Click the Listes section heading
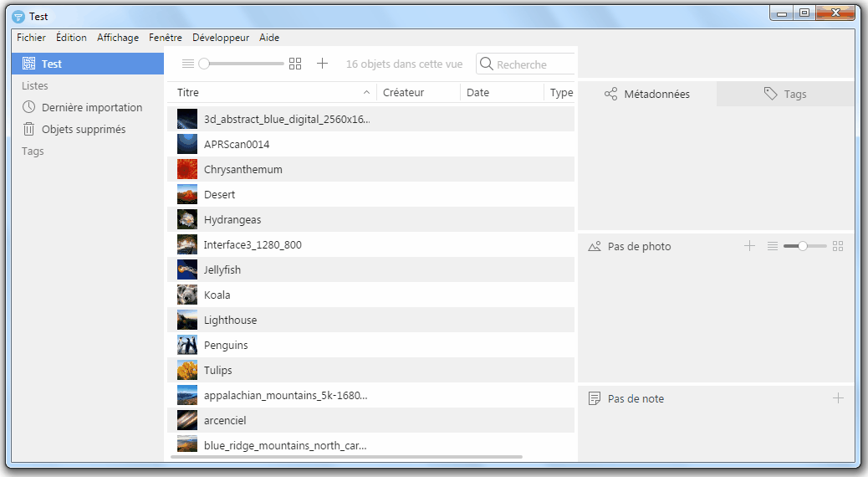 point(35,86)
